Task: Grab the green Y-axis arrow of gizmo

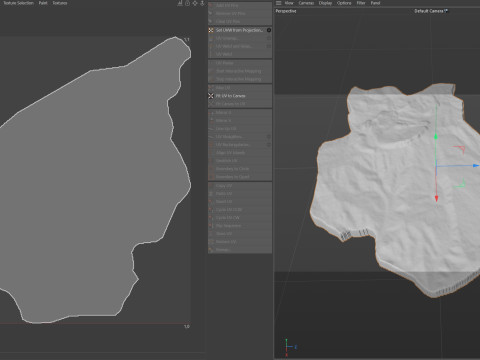Action: pyautogui.click(x=436, y=136)
